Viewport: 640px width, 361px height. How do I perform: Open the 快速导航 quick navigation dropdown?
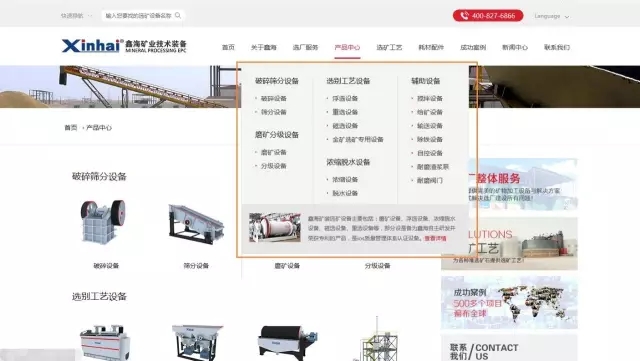(76, 16)
